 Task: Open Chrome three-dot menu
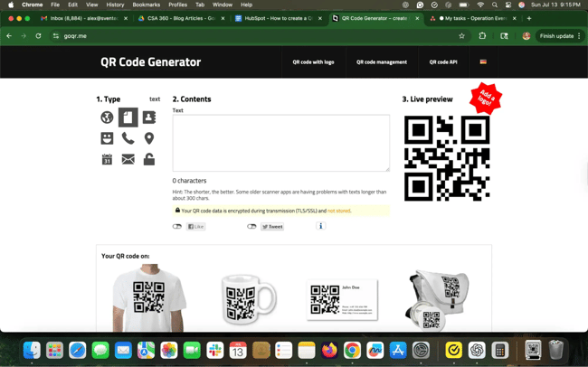[579, 36]
